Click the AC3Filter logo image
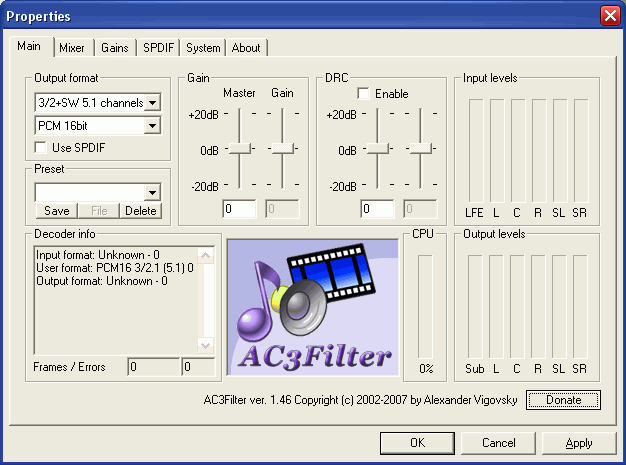Screen dimensions: 626x465 coord(313,307)
